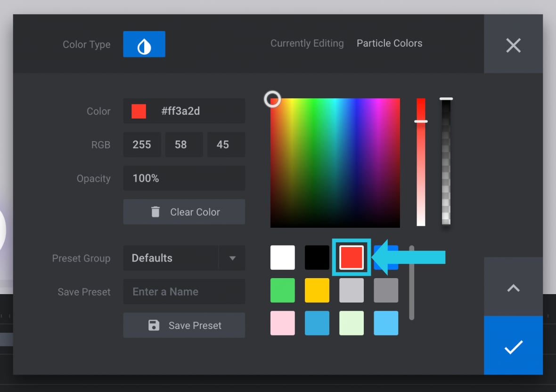Screen dimensions: 556x392
Task: Click the trash icon on Clear Color
Action: [x=155, y=212]
